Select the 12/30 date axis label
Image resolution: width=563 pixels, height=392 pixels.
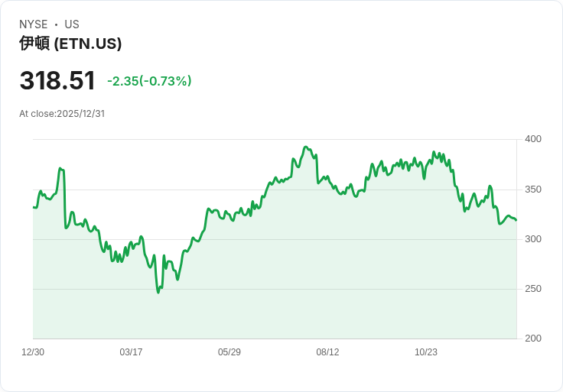tap(33, 352)
